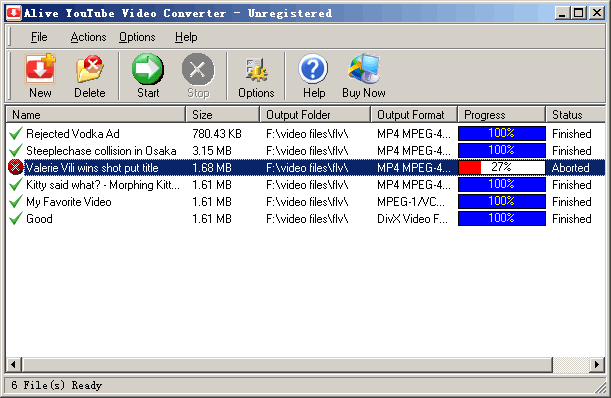This screenshot has width=611, height=398.
Task: Select Steeplechase collision in Osaka entry
Action: click(101, 151)
